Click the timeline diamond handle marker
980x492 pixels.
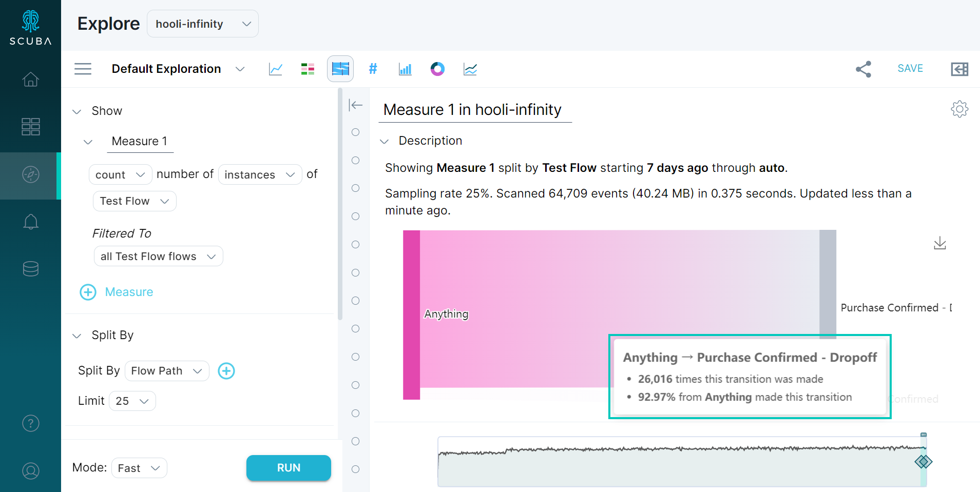point(923,462)
